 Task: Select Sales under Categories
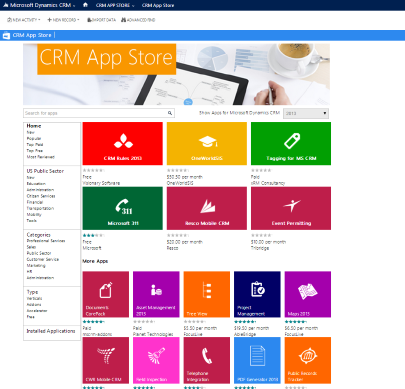click(31, 247)
